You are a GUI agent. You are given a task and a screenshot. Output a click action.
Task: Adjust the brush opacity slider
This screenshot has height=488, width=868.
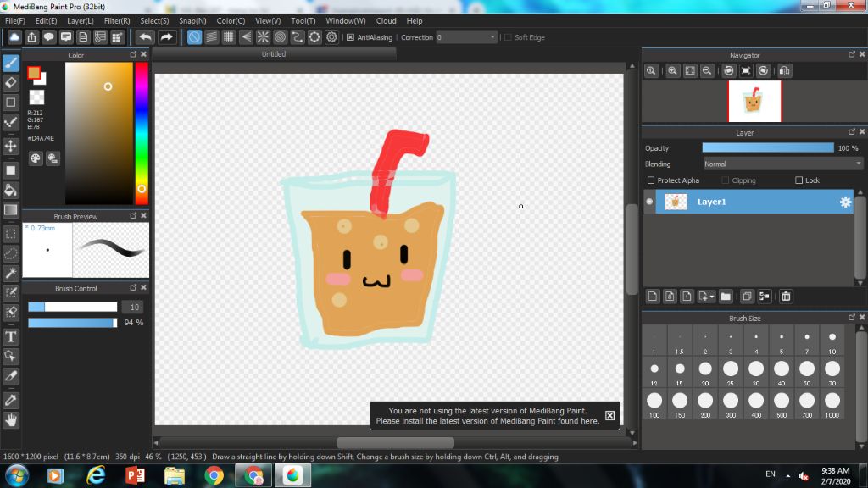[73, 323]
